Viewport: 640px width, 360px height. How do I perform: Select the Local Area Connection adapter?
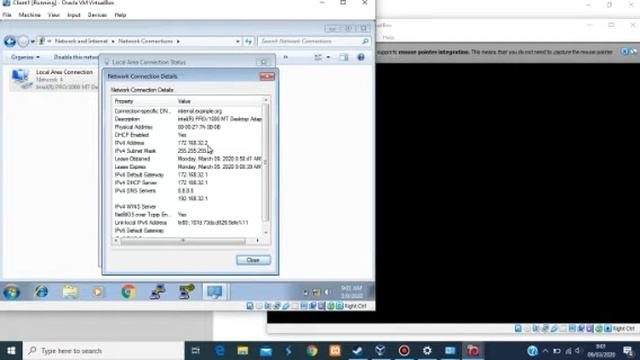coord(55,79)
